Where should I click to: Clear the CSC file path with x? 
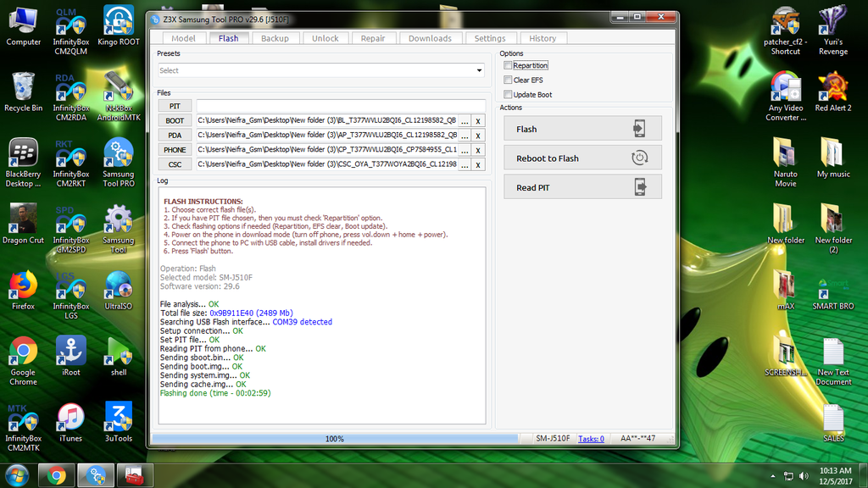click(478, 164)
